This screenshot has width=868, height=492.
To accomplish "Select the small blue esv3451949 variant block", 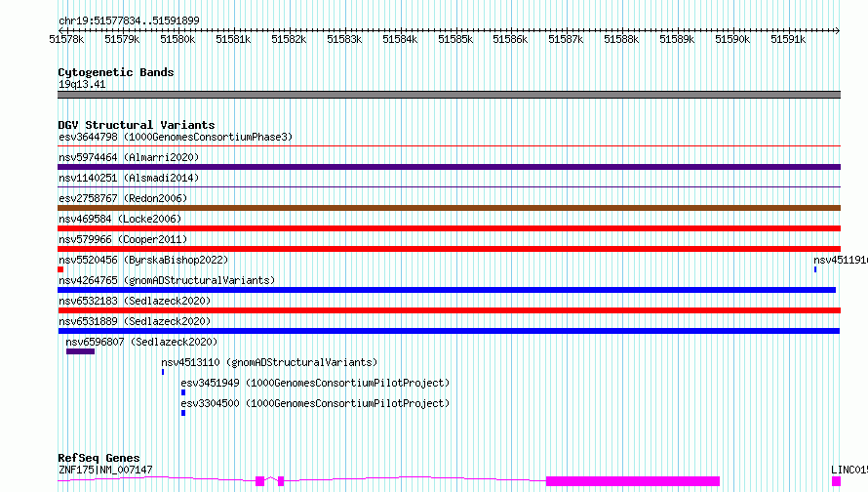I will (183, 392).
